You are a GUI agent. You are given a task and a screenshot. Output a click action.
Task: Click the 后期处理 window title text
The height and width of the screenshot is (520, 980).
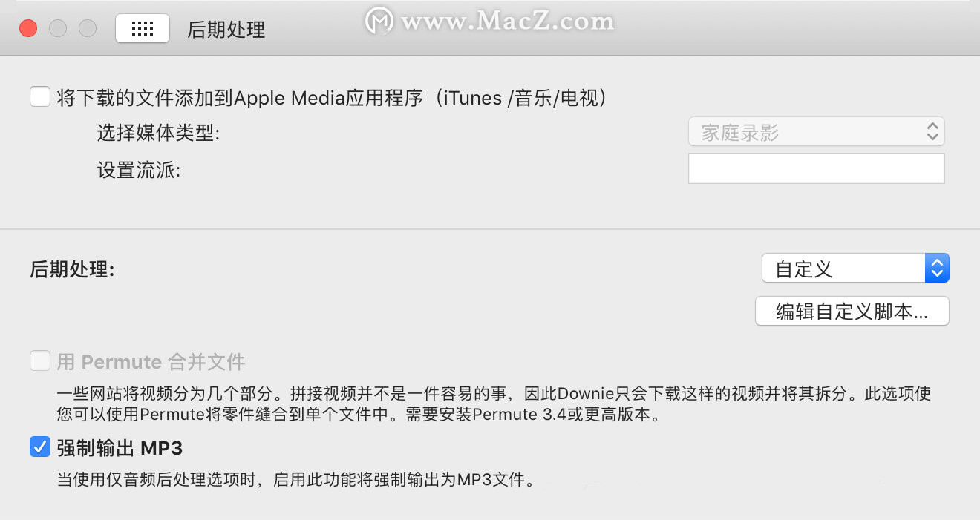point(226,30)
